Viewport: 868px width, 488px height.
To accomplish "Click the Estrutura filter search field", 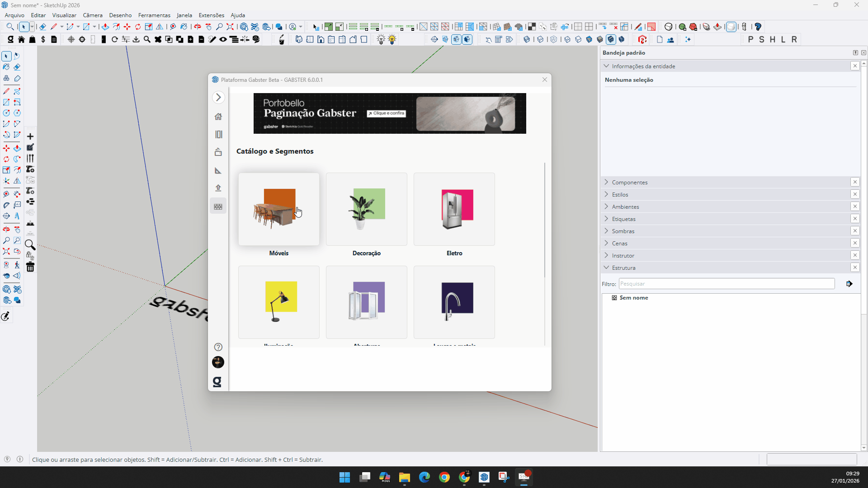I will (726, 284).
